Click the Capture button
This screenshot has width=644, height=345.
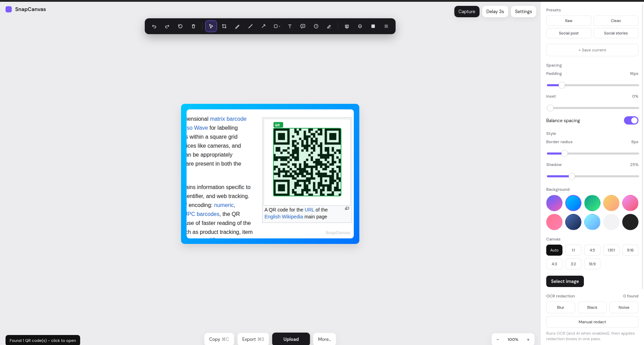pyautogui.click(x=467, y=11)
